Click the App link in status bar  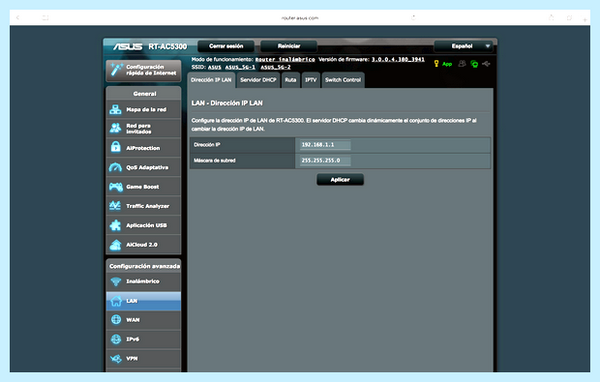click(x=447, y=64)
